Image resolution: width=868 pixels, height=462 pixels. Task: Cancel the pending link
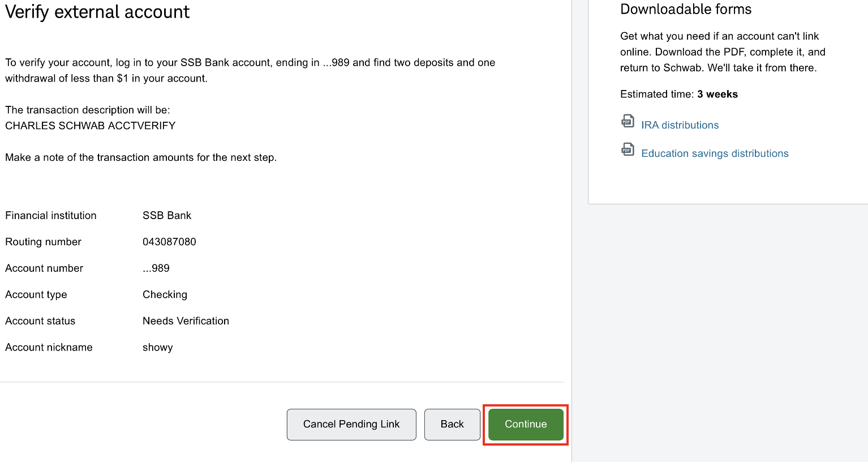tap(351, 424)
